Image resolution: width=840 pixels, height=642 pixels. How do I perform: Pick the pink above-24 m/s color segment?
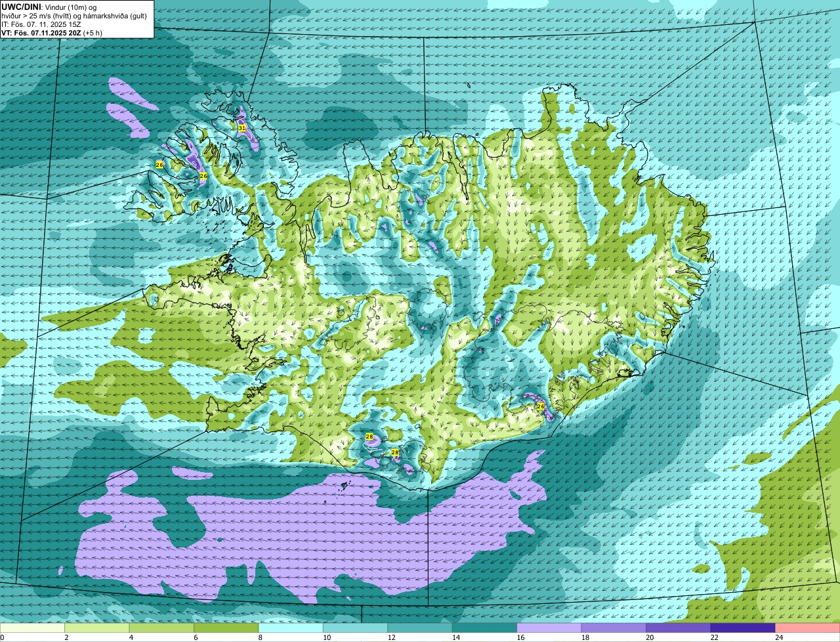pos(808,628)
